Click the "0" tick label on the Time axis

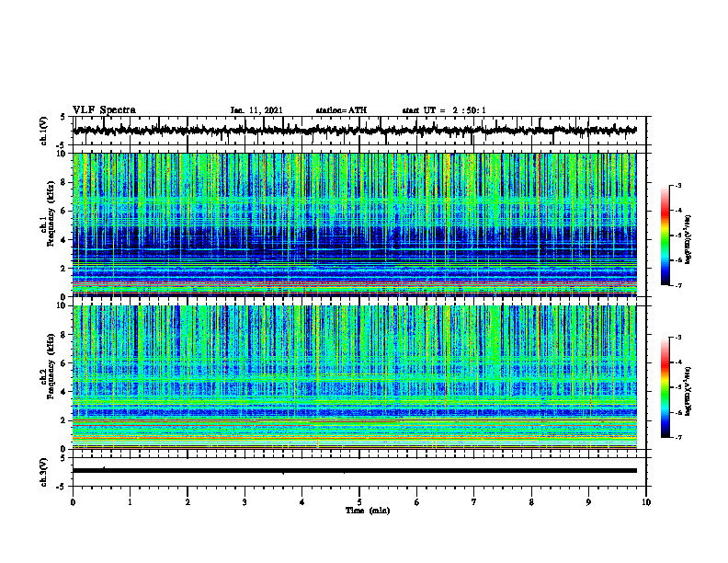coord(73,502)
